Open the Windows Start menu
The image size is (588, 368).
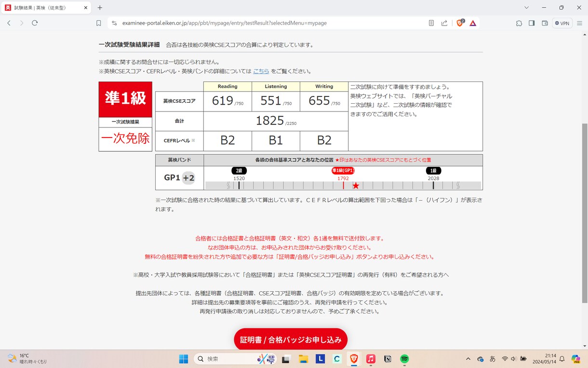pyautogui.click(x=184, y=359)
